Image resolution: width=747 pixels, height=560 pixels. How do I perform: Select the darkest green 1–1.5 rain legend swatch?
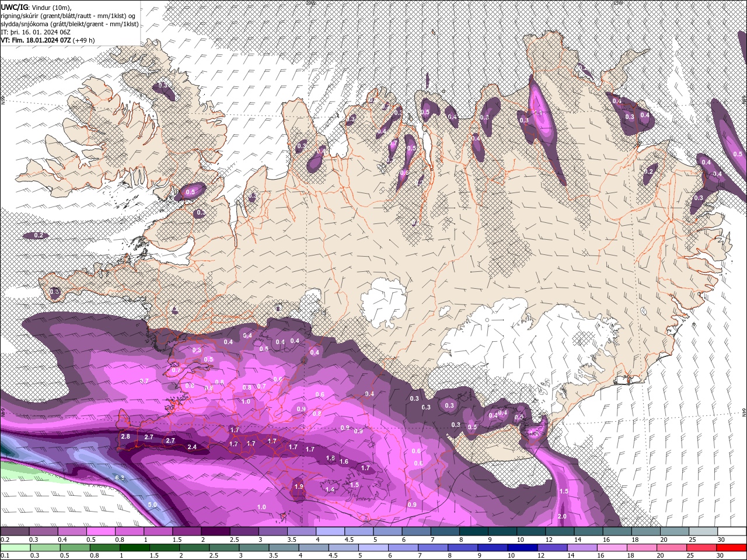135,548
